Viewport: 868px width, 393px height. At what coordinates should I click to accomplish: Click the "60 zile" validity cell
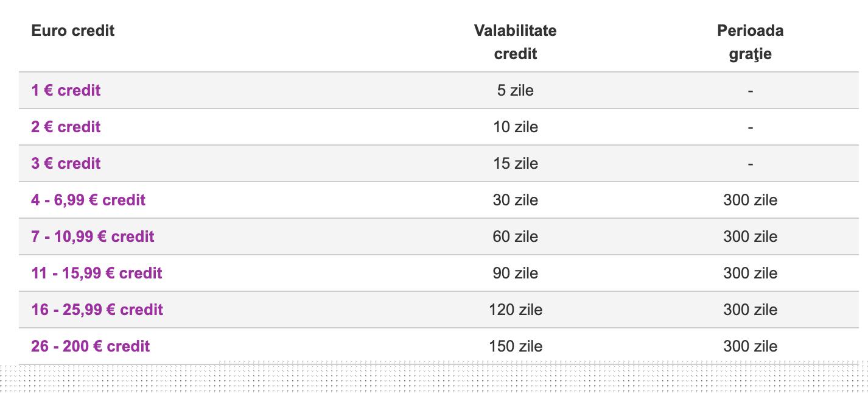[x=515, y=236]
